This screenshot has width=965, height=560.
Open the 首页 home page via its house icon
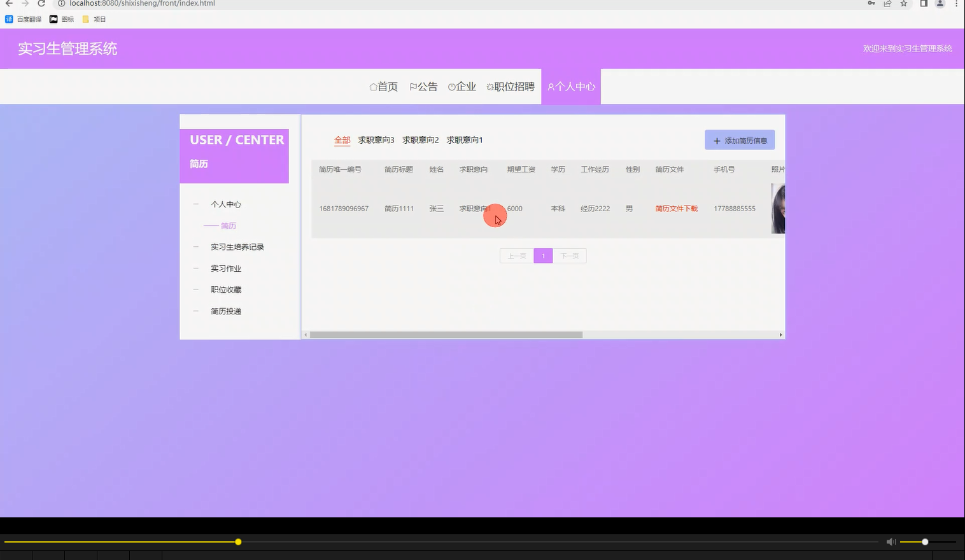[x=373, y=86]
